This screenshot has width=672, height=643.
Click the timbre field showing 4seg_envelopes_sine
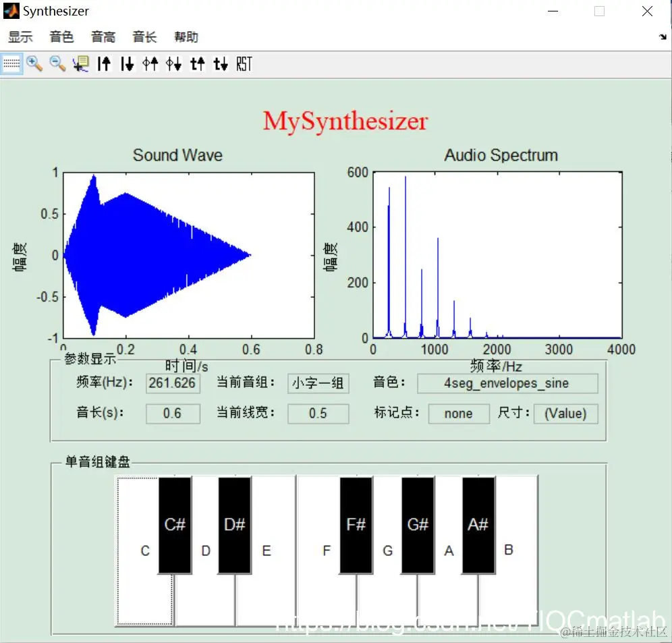pyautogui.click(x=507, y=383)
